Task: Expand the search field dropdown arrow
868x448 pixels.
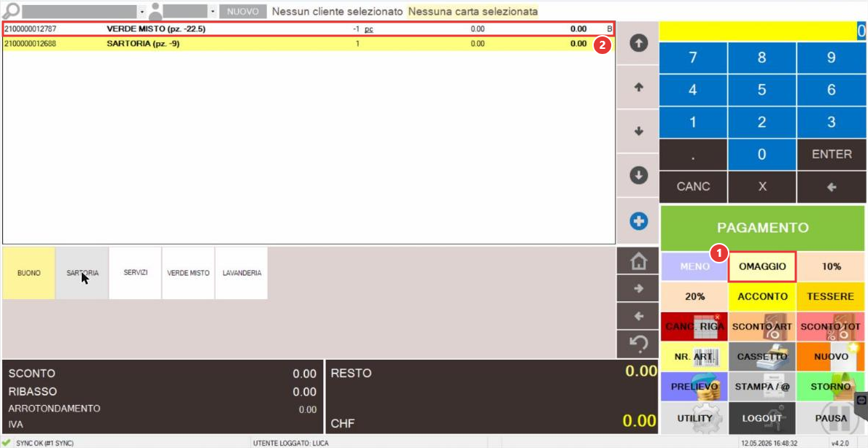Action: coord(142,12)
